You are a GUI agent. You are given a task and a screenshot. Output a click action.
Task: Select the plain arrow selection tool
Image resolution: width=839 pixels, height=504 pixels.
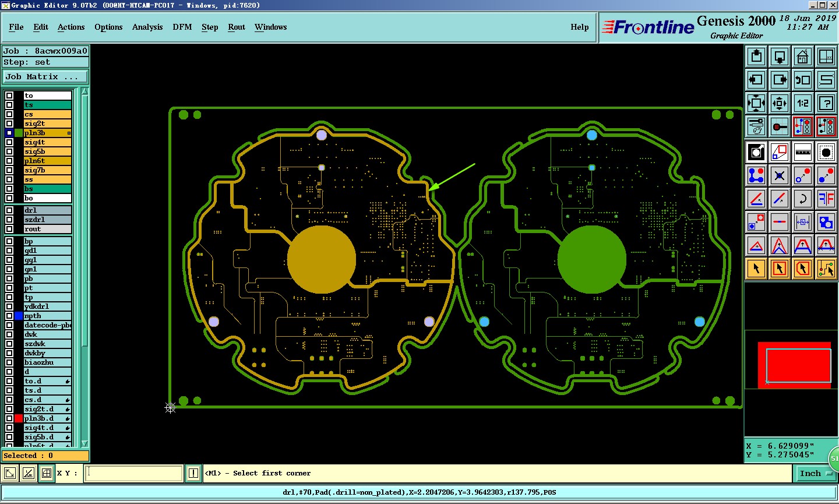pyautogui.click(x=756, y=269)
